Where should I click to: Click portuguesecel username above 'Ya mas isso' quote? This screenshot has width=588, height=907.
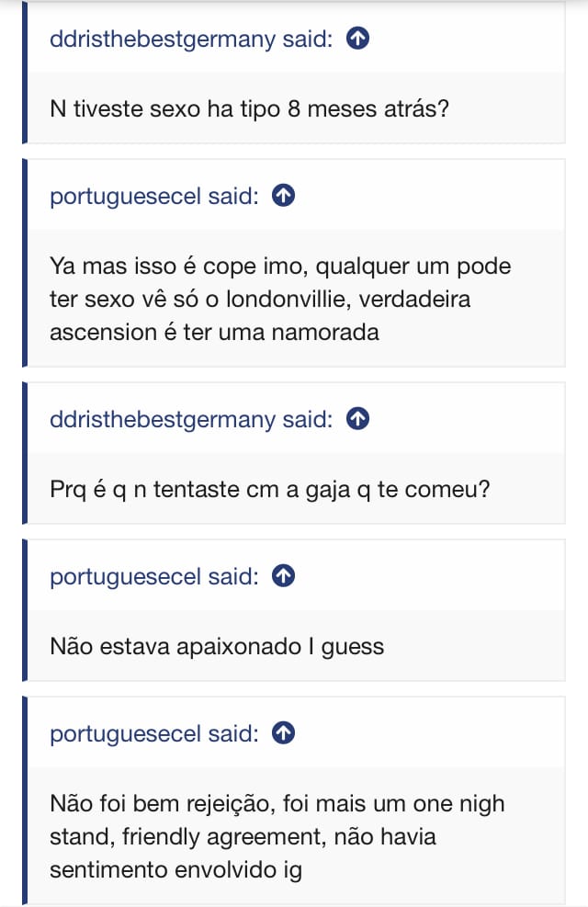point(126,196)
